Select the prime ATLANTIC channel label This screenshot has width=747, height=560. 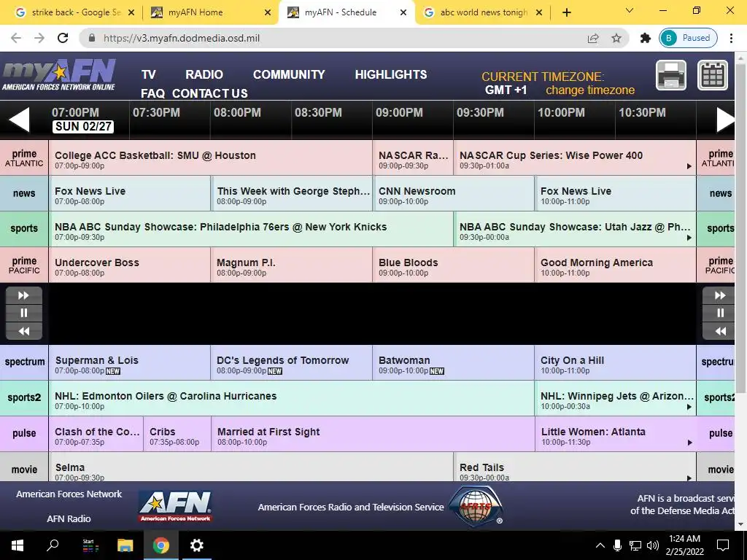pyautogui.click(x=24, y=157)
